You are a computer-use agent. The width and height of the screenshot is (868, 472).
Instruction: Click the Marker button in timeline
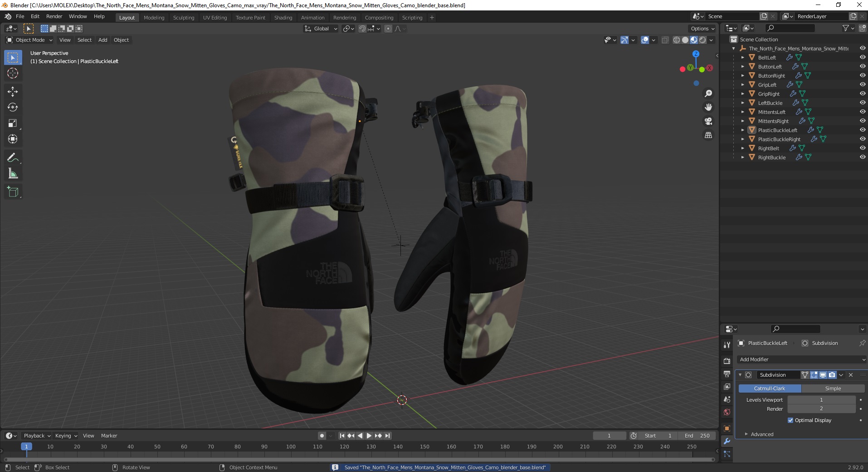pos(109,436)
